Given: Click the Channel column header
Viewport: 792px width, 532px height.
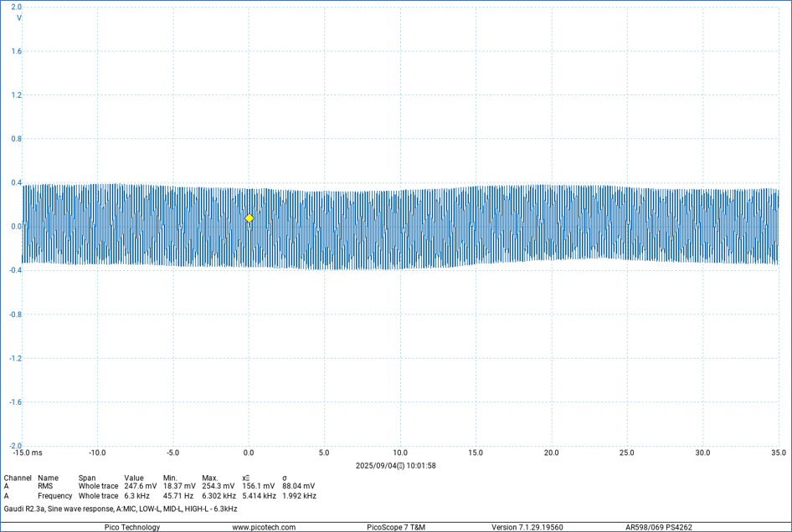Looking at the screenshot, I should (x=18, y=478).
